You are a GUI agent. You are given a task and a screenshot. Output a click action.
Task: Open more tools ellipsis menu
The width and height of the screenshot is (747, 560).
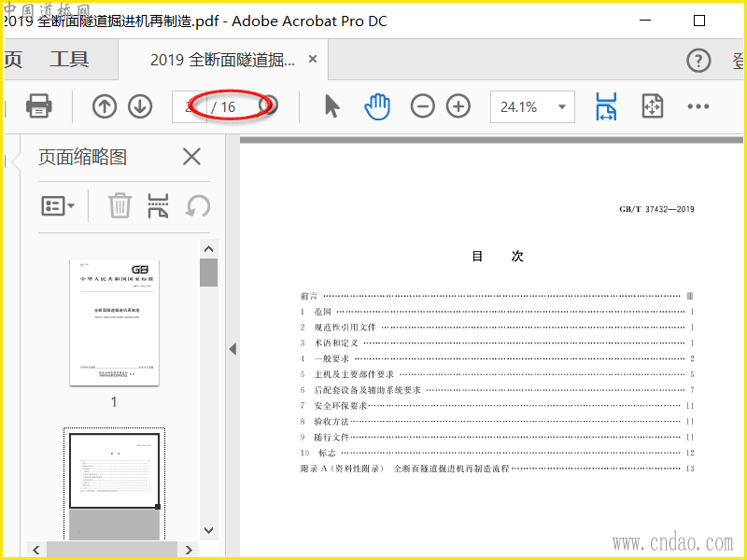tap(698, 106)
